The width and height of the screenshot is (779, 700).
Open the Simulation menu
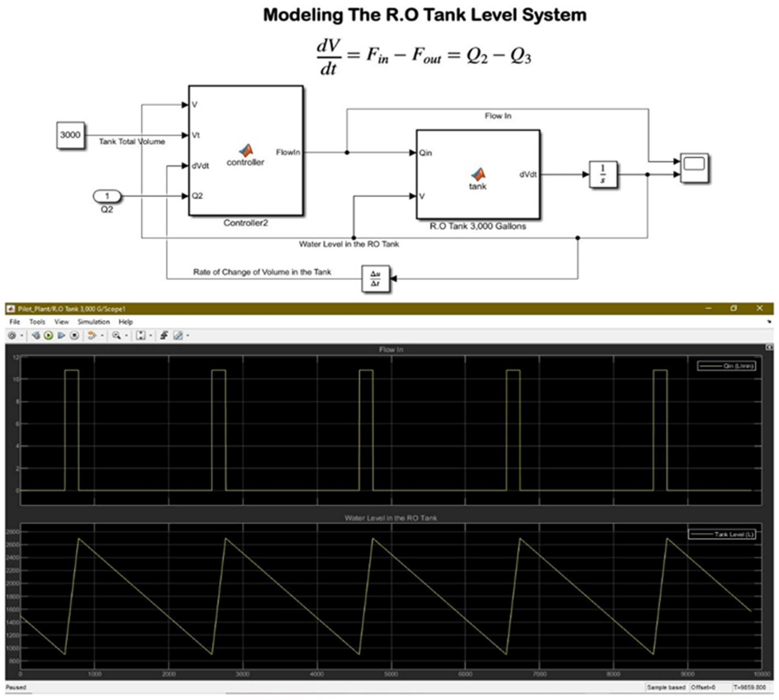click(x=94, y=322)
